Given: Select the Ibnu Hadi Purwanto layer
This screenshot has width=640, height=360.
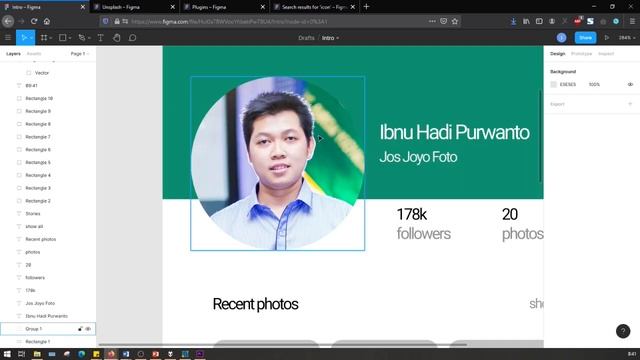Looking at the screenshot, I should (47, 316).
